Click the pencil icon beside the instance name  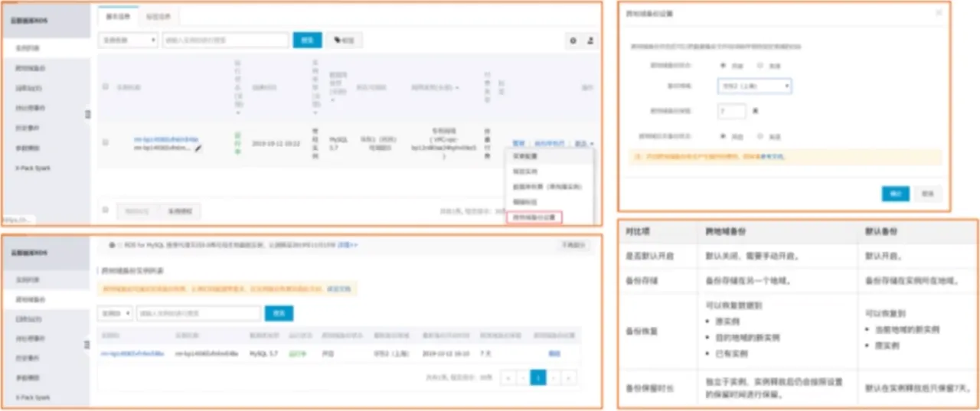(198, 148)
